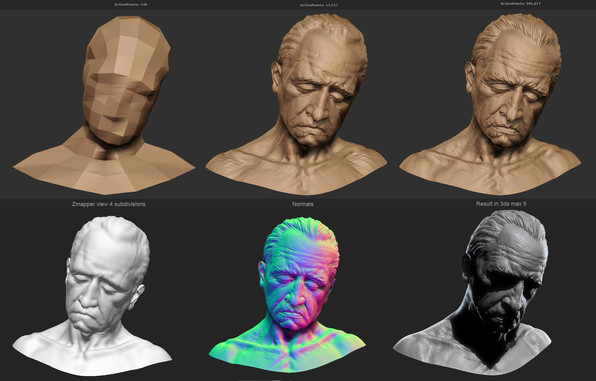
Task: Click the 'Result in 3ds max 9' caption
Action: click(501, 204)
